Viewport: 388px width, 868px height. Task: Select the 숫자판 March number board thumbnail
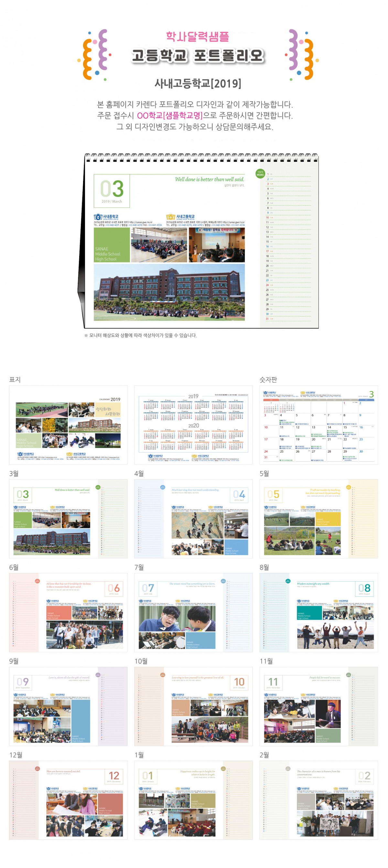tap(318, 425)
